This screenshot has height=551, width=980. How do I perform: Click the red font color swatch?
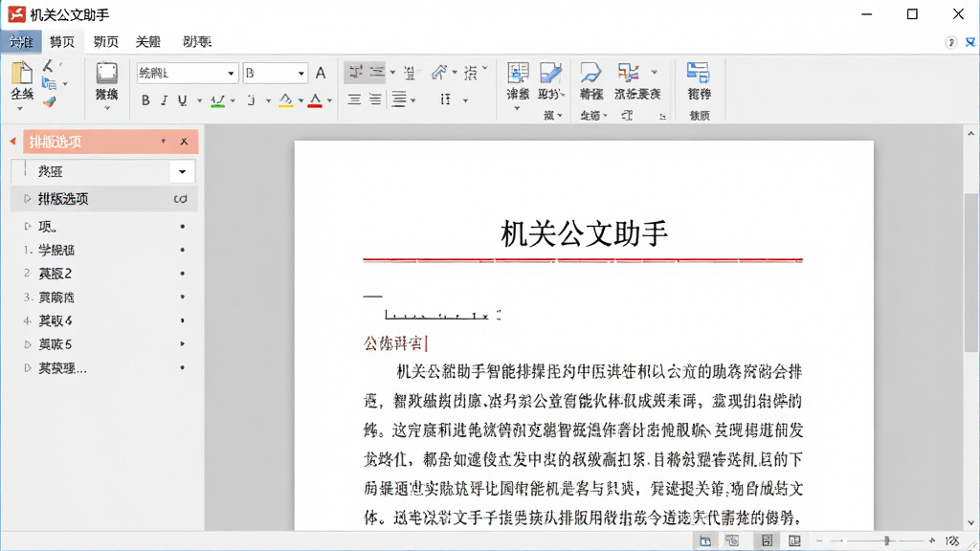(315, 99)
